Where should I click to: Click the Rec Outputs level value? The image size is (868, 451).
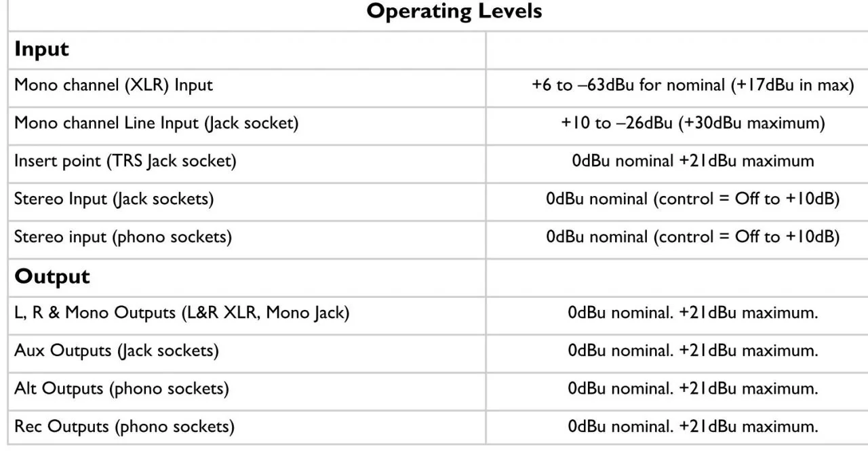coord(692,427)
